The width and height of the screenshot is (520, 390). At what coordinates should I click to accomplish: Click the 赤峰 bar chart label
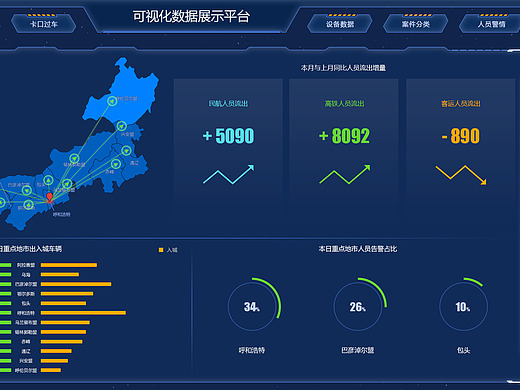tap(26, 342)
